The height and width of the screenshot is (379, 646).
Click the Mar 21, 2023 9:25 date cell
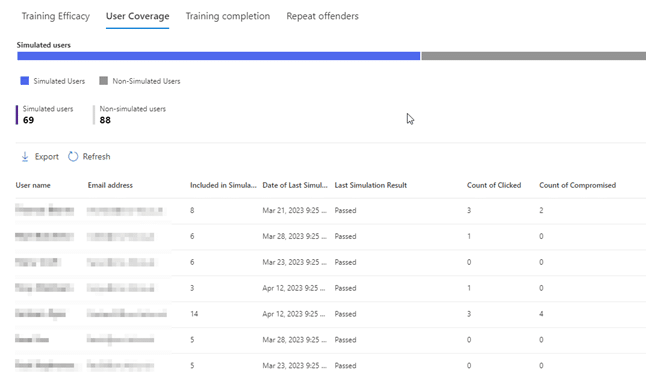pyautogui.click(x=295, y=211)
